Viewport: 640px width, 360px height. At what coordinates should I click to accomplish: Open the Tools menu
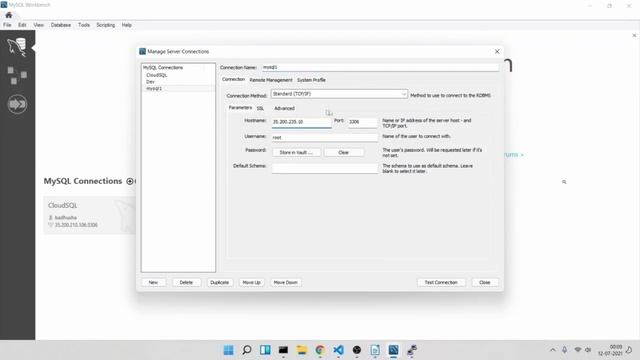coord(84,25)
